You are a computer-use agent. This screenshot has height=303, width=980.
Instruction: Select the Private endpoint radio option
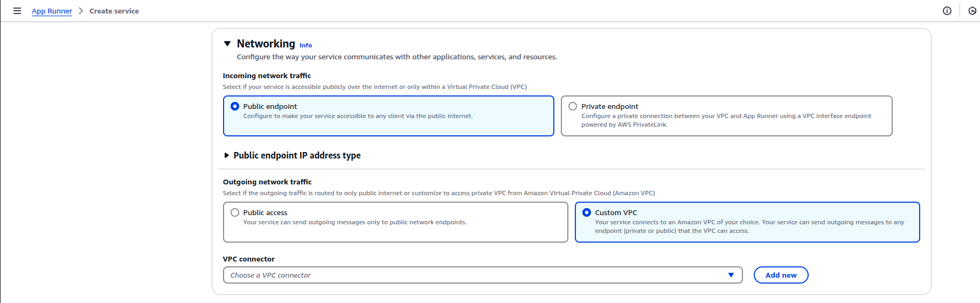(x=573, y=106)
